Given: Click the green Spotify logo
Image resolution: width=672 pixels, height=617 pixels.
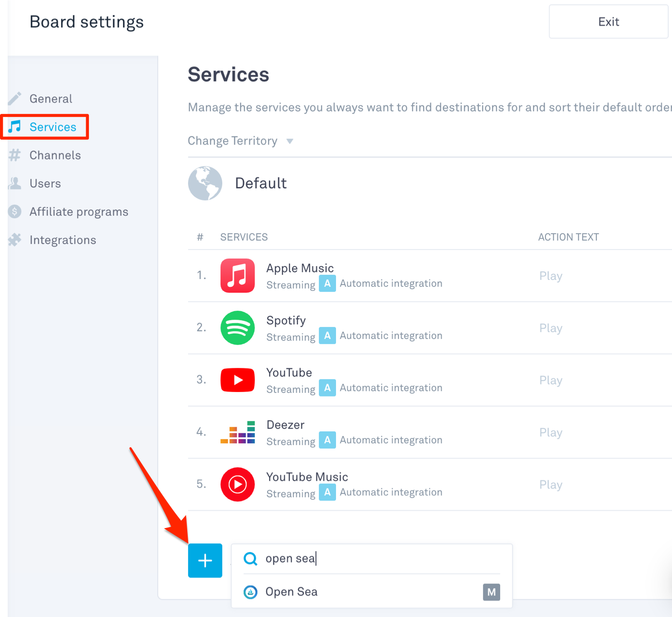Looking at the screenshot, I should (237, 328).
